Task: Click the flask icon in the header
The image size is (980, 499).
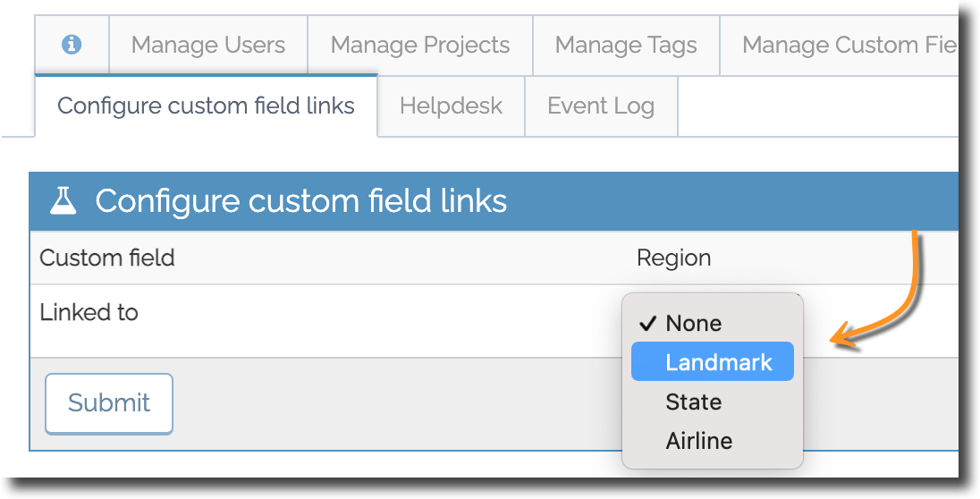Action: coord(63,201)
